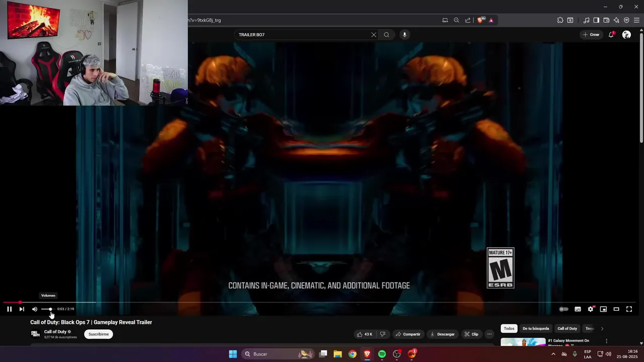
Task: Open the player settings gear
Action: (x=591, y=309)
